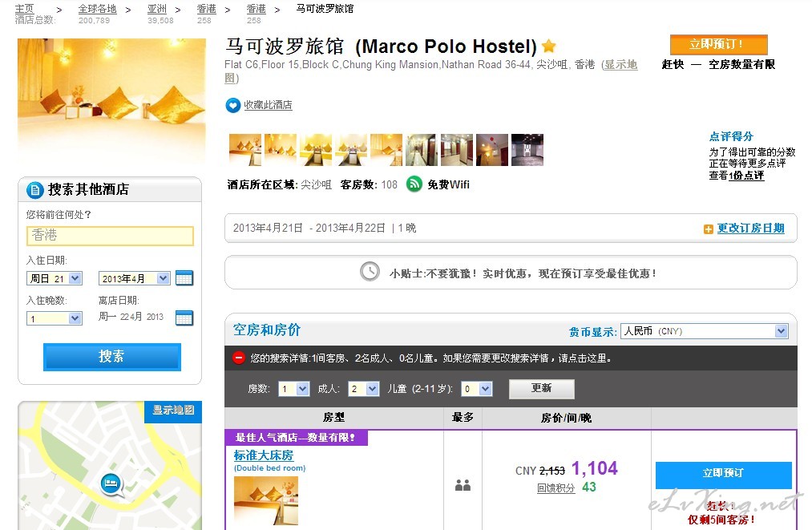
Task: Click the 标准大床房 room name link
Action: (x=264, y=455)
